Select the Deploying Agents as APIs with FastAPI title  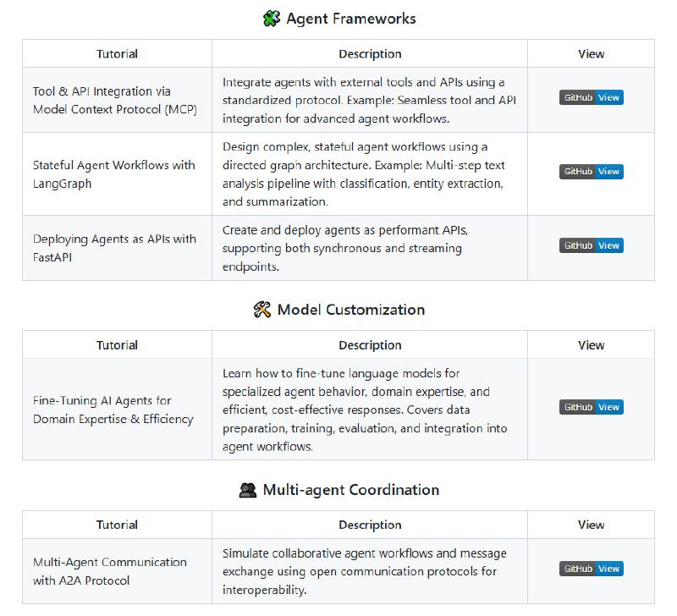coord(114,247)
